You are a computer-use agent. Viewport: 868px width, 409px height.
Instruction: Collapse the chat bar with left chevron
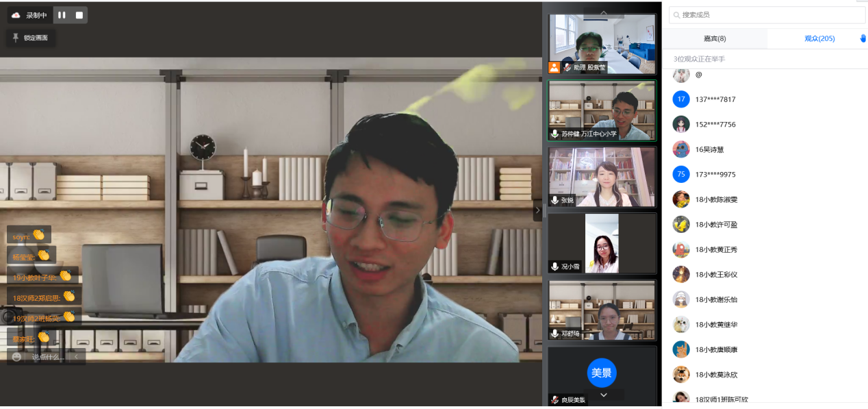click(x=76, y=357)
